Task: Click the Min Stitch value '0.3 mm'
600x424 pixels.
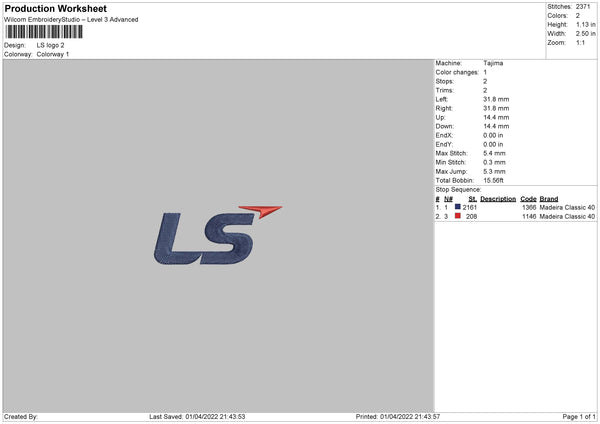Action: [494, 162]
